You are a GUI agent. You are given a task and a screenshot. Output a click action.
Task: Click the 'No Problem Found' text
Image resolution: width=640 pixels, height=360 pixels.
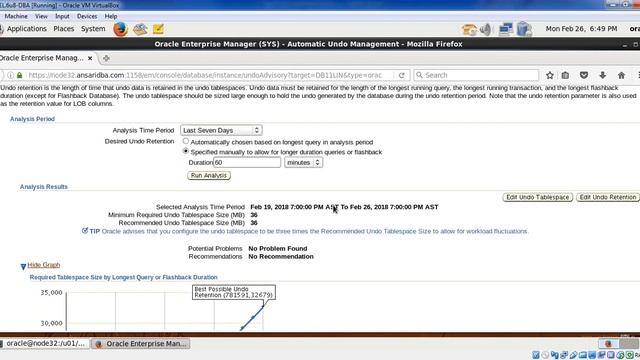pos(278,249)
